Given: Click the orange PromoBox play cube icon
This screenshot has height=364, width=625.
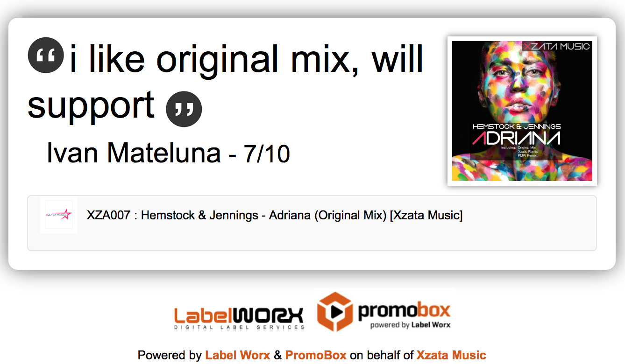Looking at the screenshot, I should coord(334,311).
